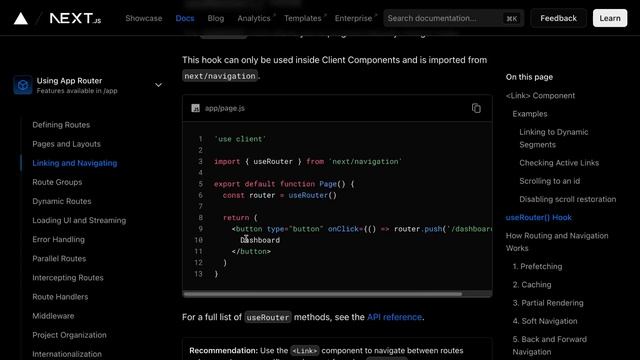Image resolution: width=640 pixels, height=360 pixels.
Task: Jump to 4. Soft Navigation
Action: click(x=545, y=321)
